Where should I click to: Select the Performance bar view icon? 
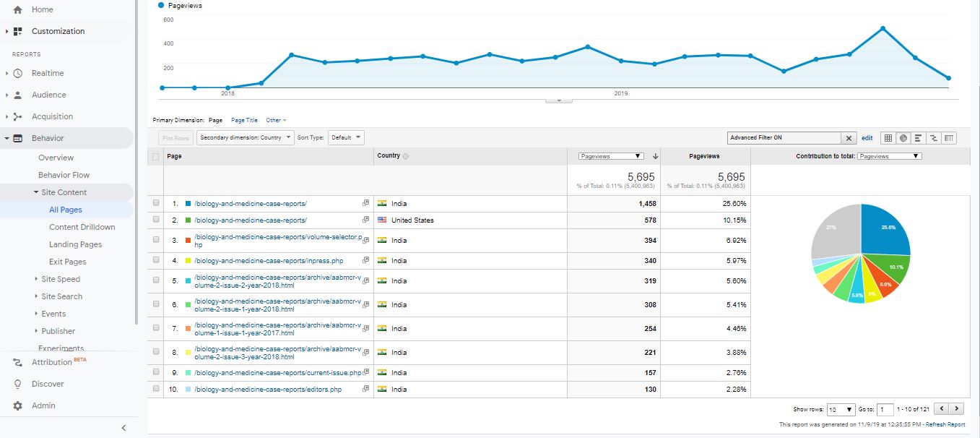[919, 138]
